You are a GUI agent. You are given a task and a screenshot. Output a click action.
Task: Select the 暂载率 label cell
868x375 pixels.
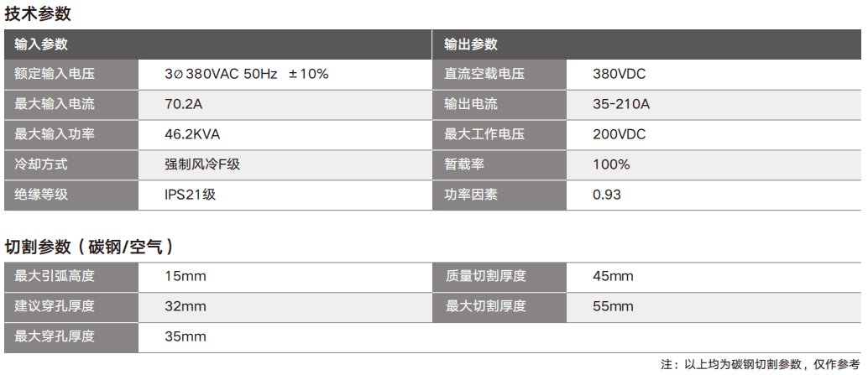click(464, 164)
